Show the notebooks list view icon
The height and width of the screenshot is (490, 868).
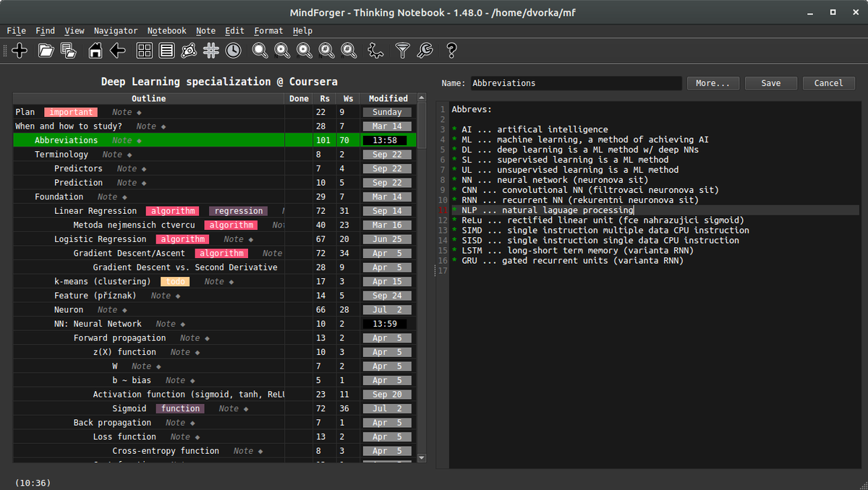click(x=167, y=51)
